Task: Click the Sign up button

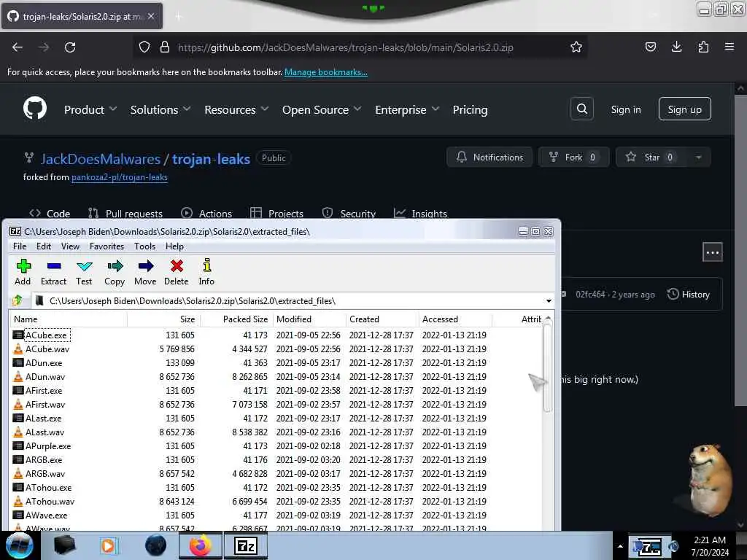Action: [684, 109]
